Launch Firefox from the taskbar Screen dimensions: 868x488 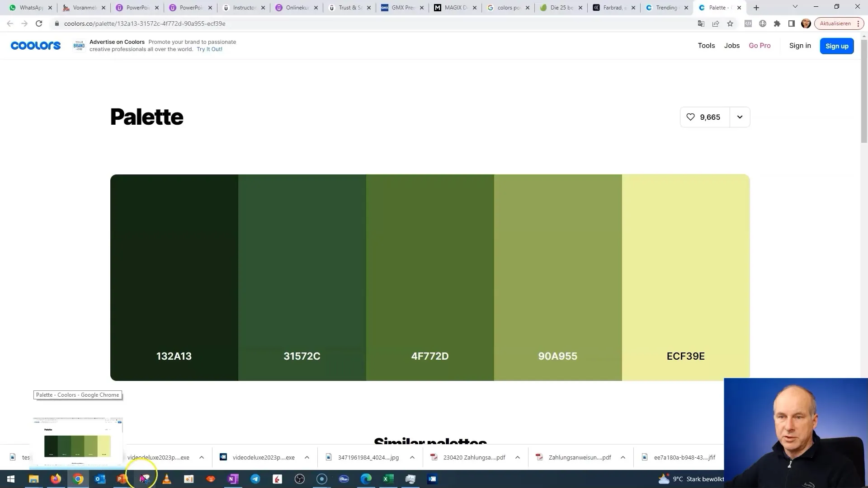click(56, 479)
